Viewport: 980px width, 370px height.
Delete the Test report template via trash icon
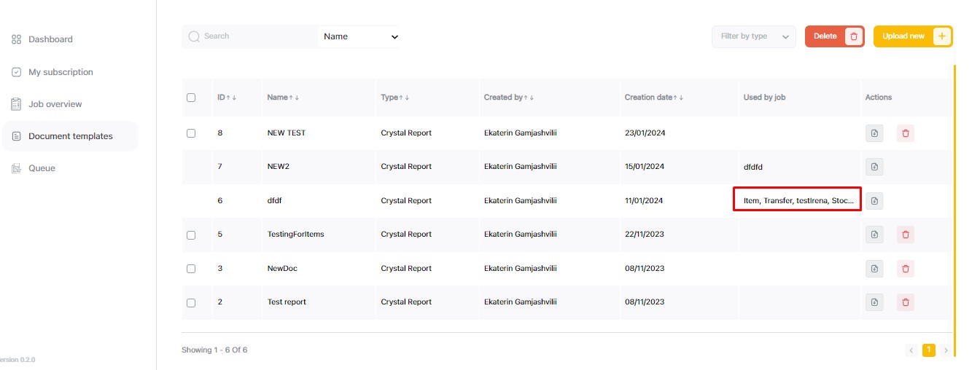tap(906, 302)
